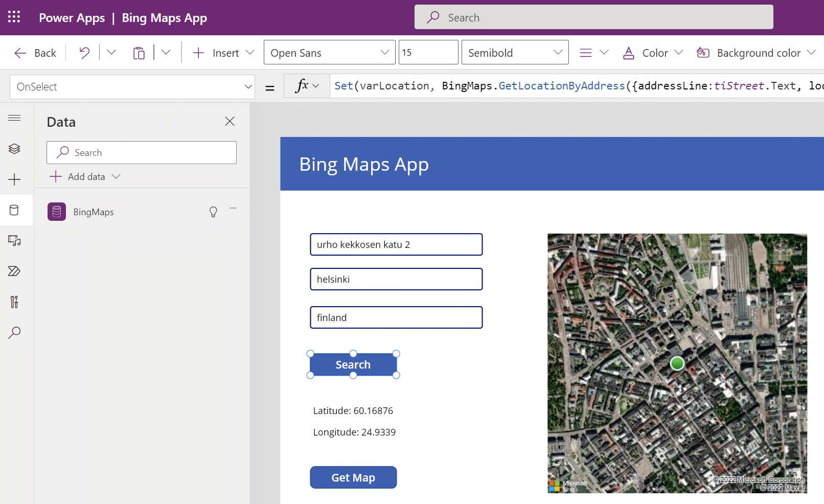Open the Search pane in sidebar
Image resolution: width=824 pixels, height=504 pixels.
pos(14,333)
